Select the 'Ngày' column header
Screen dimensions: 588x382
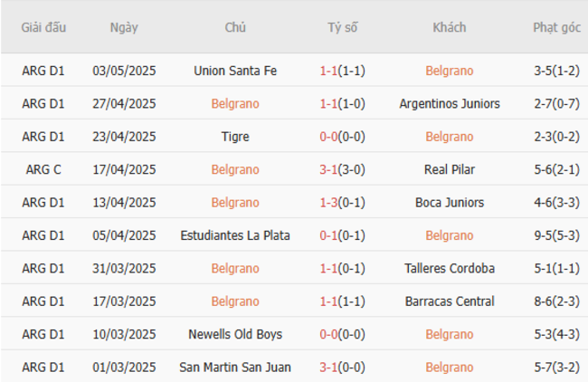coord(124,27)
